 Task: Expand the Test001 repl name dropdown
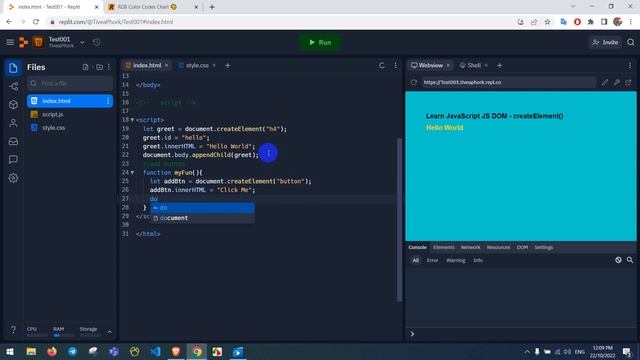pos(82,42)
